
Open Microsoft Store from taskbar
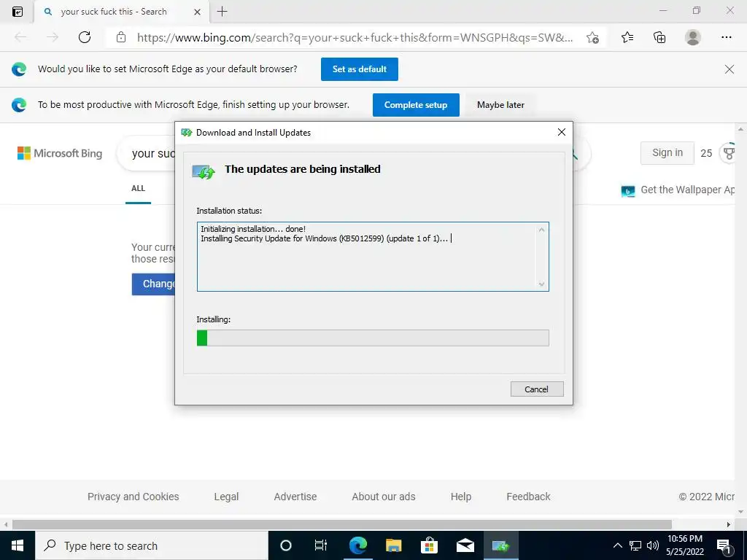tap(429, 545)
